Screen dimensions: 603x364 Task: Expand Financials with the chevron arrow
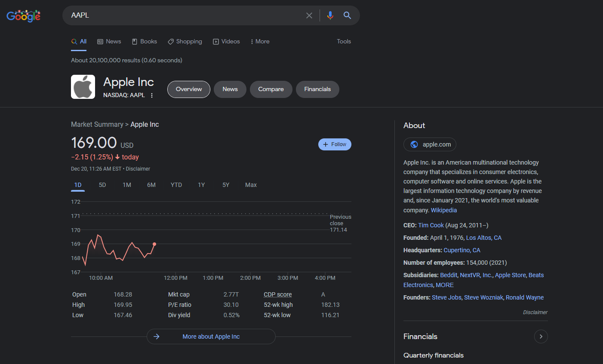541,336
